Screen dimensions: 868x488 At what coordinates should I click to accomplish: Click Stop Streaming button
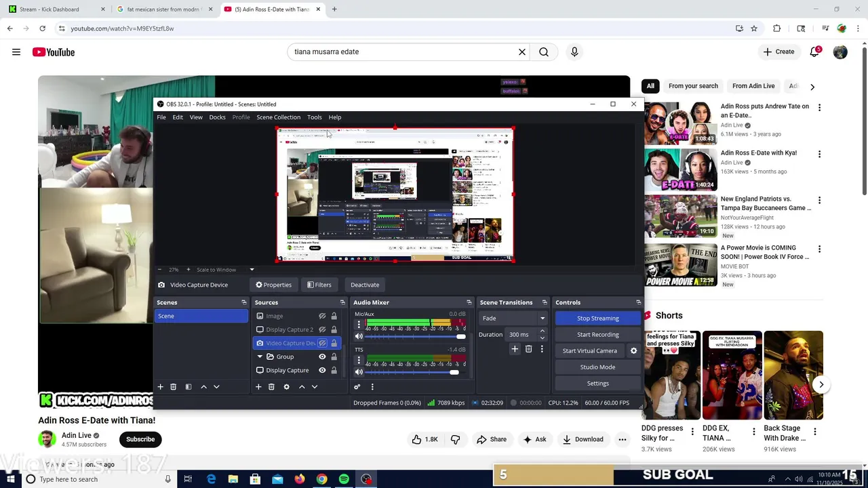597,318
